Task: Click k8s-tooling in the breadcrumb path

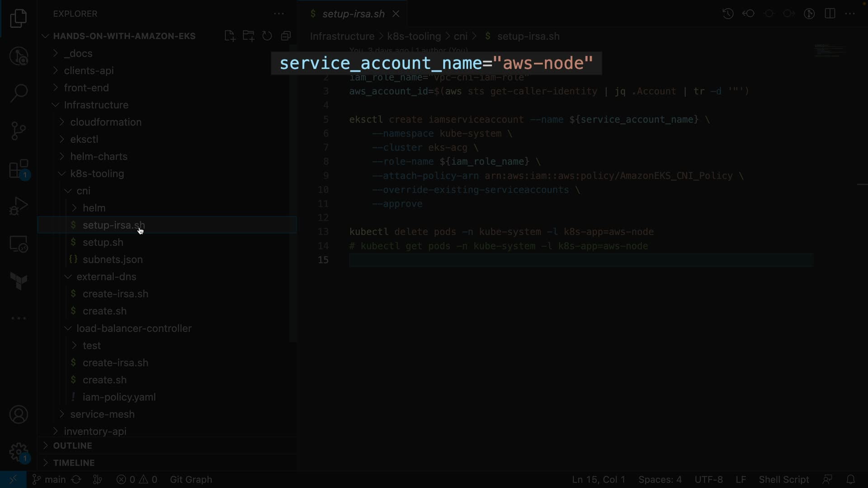Action: 414,36
